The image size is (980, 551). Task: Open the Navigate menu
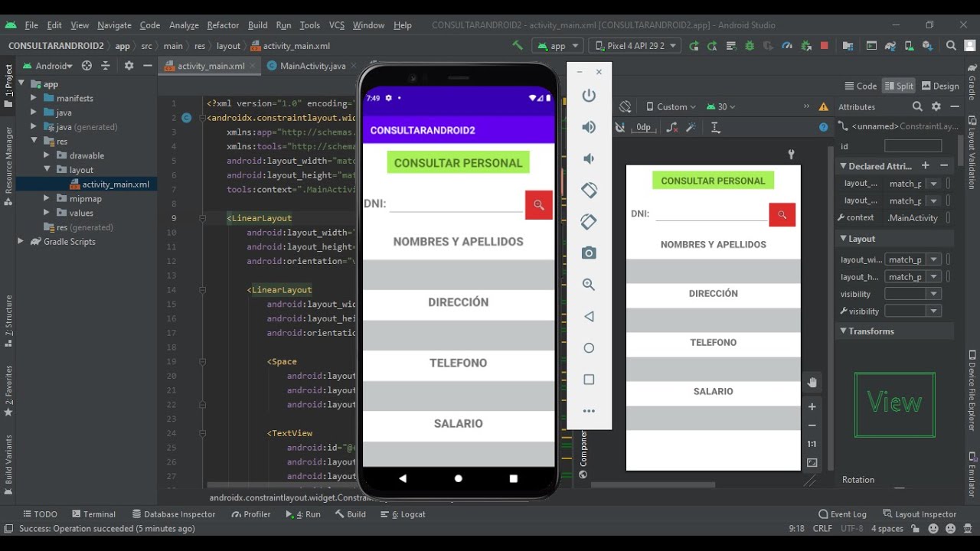click(114, 25)
